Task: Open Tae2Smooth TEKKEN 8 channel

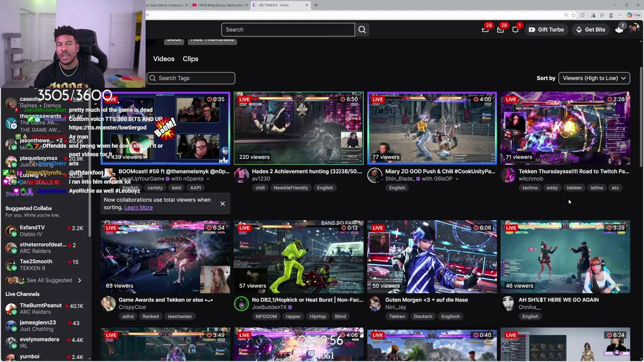Action: coord(44,265)
